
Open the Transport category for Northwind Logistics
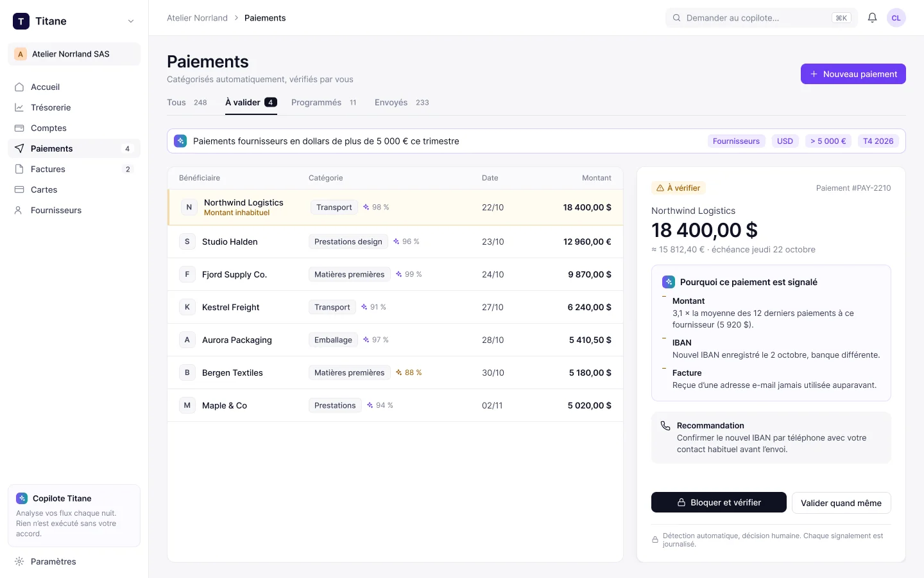[x=334, y=207]
